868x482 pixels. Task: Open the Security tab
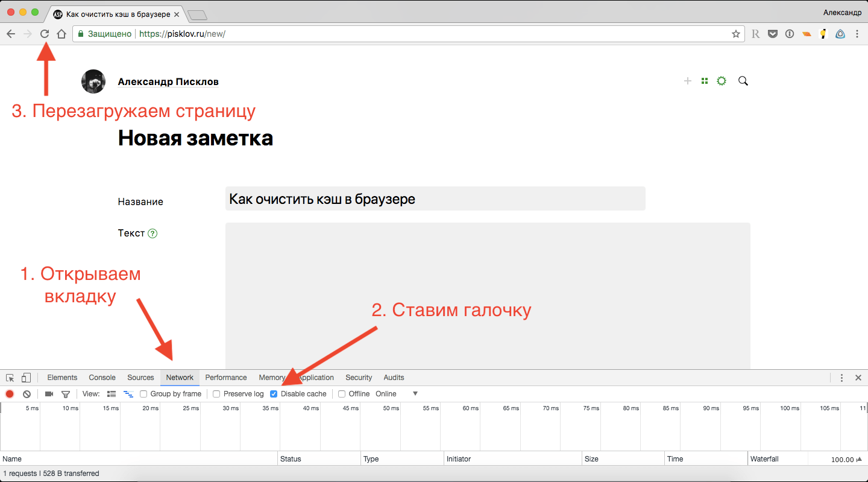coord(359,378)
